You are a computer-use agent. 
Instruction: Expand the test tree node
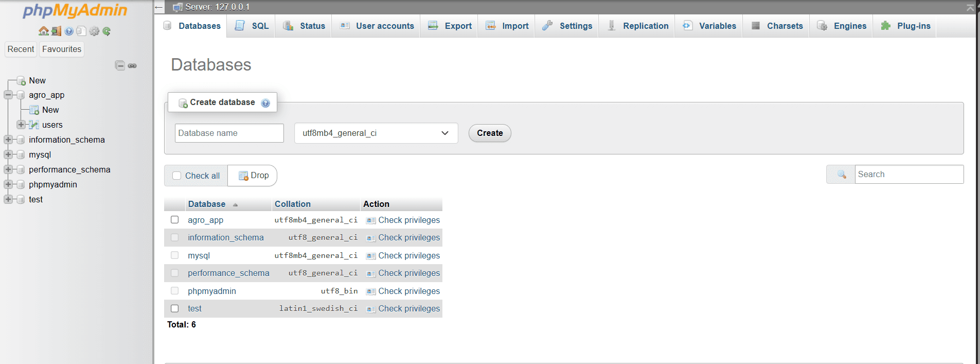8,199
